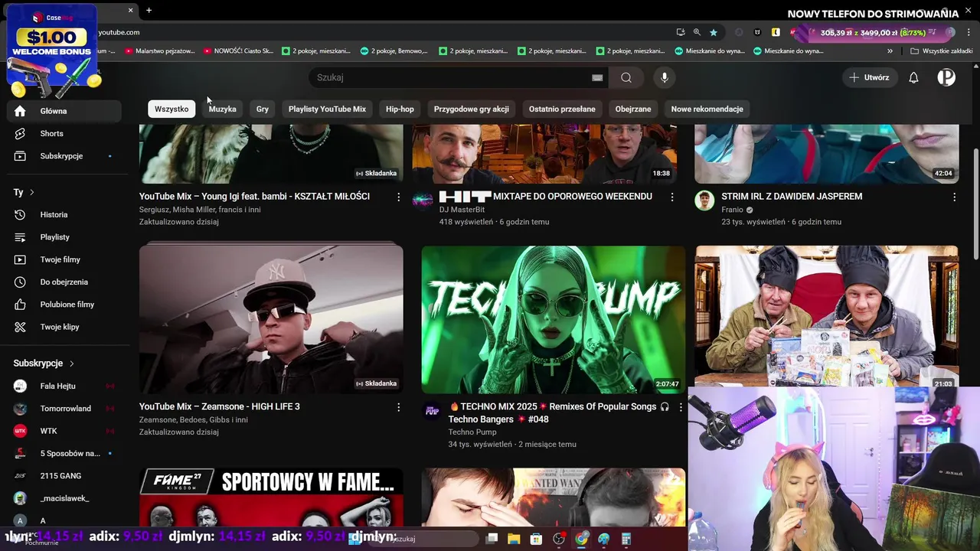Open more options for MIXTAPE DO OPOROWEGO WEEKENDU
980x551 pixels.
[672, 197]
